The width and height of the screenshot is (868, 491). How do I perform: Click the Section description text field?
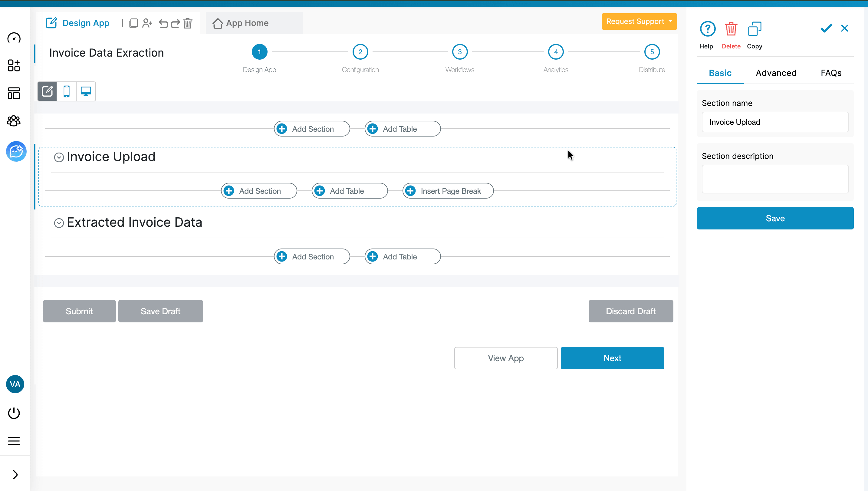click(774, 179)
